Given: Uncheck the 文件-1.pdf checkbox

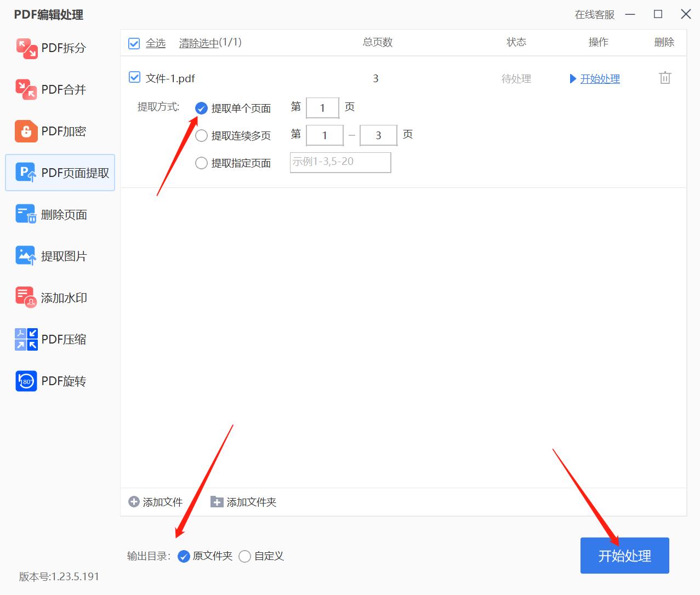Looking at the screenshot, I should point(134,78).
